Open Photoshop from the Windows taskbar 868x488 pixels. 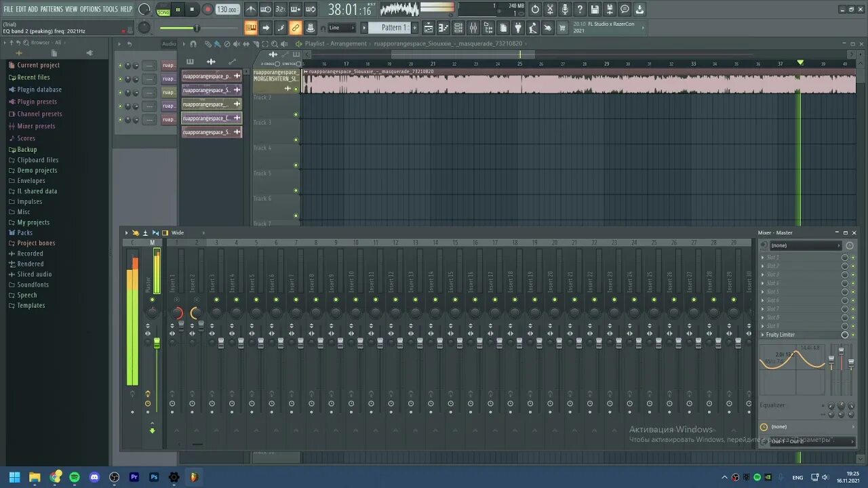coord(154,477)
